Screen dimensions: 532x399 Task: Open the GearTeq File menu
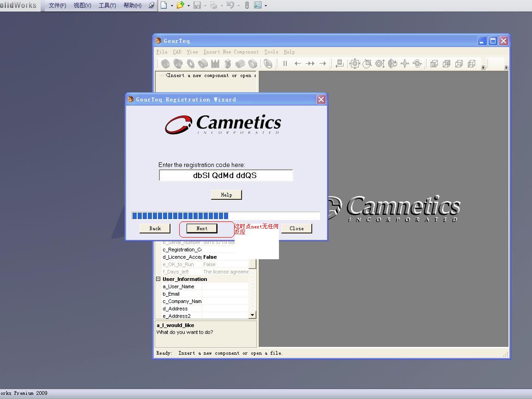tap(162, 52)
